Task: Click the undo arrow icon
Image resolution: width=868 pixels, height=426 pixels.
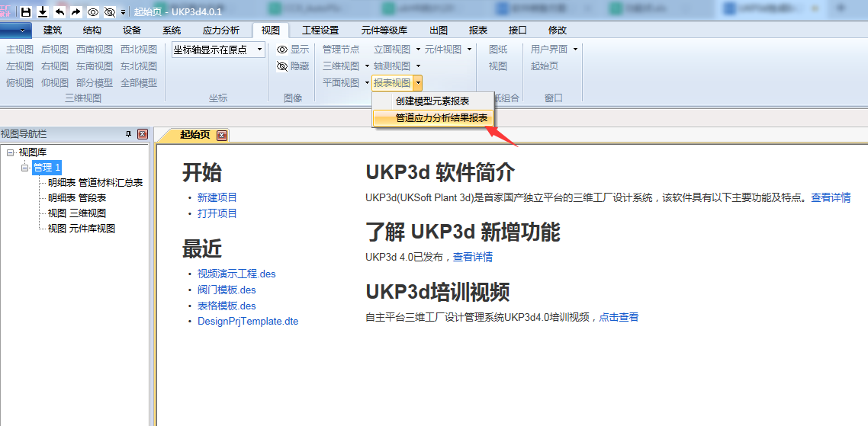Action: coord(59,12)
